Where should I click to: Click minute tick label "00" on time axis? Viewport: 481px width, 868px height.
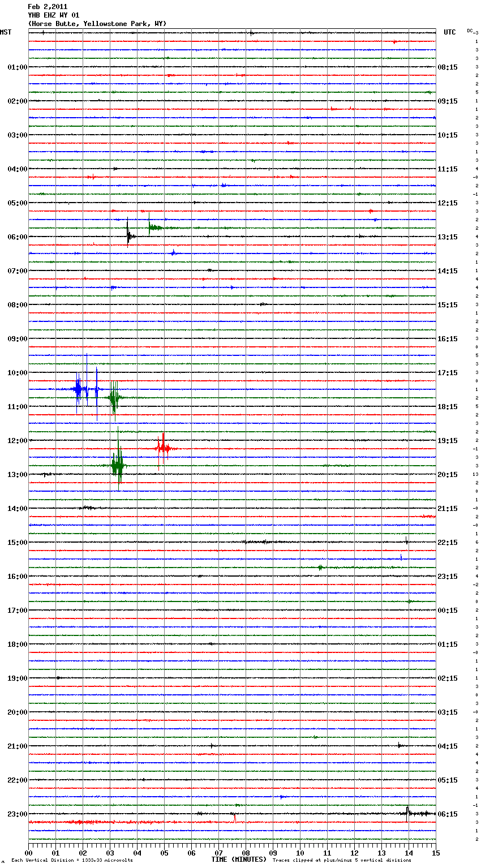(28, 853)
